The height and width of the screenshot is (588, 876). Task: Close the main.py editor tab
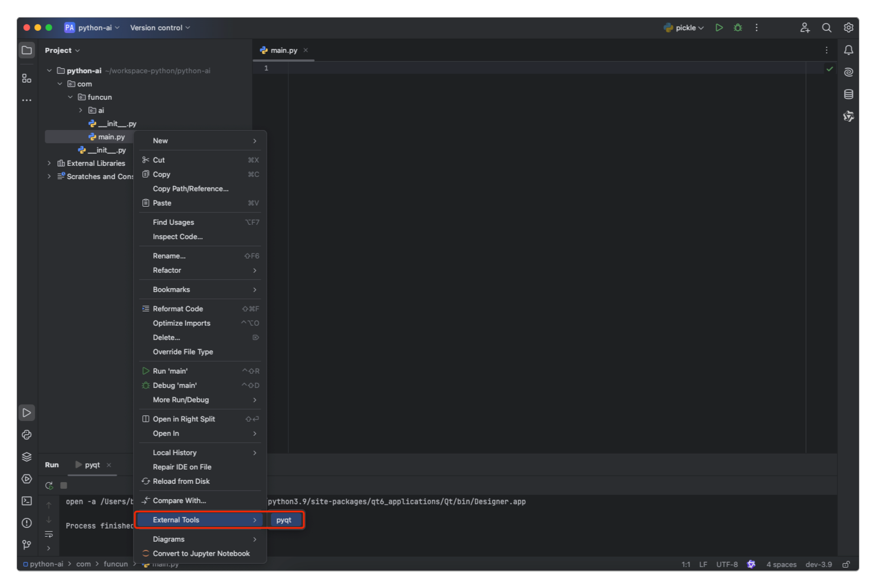click(305, 50)
